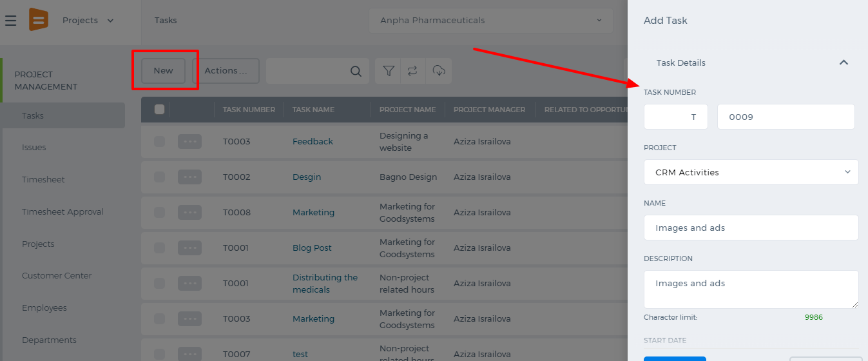The height and width of the screenshot is (361, 868).
Task: Click the cloud download icon
Action: coord(439,71)
